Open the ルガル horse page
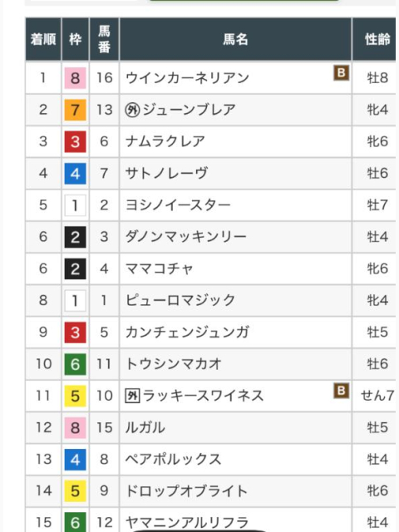This screenshot has width=399, height=532. coord(145,427)
